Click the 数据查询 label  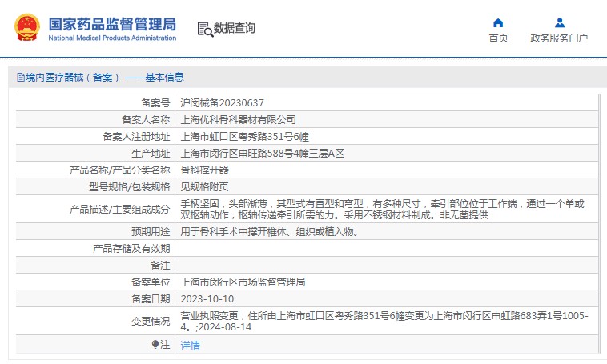coord(235,28)
